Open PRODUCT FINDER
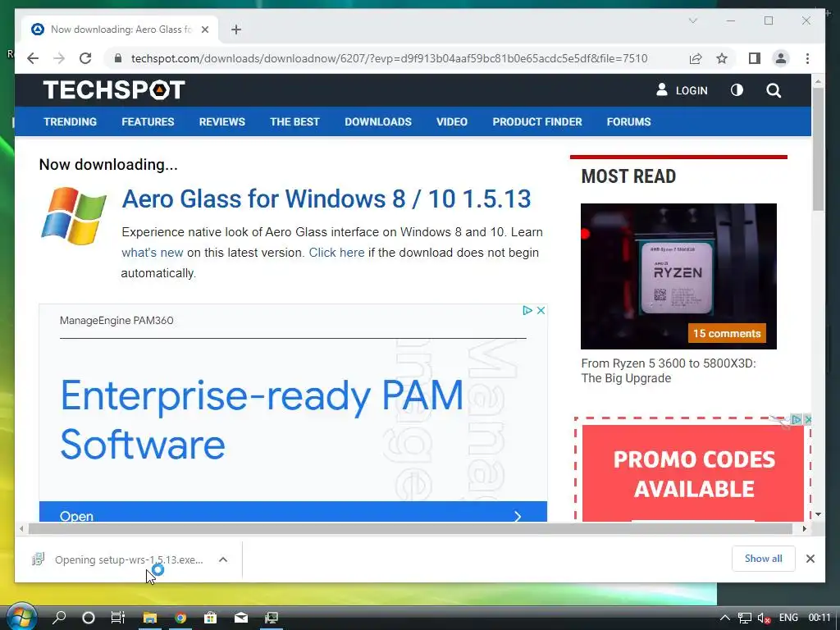Screen dimensions: 840x630 [537, 121]
